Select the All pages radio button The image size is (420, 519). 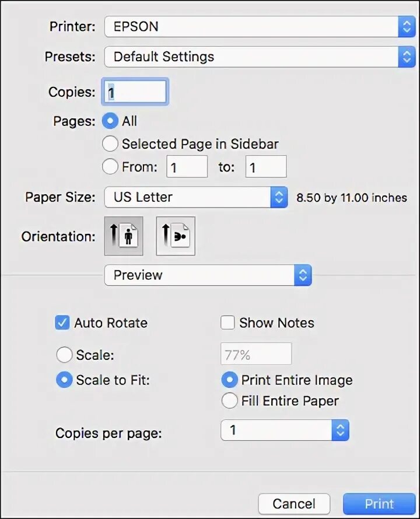coord(110,121)
